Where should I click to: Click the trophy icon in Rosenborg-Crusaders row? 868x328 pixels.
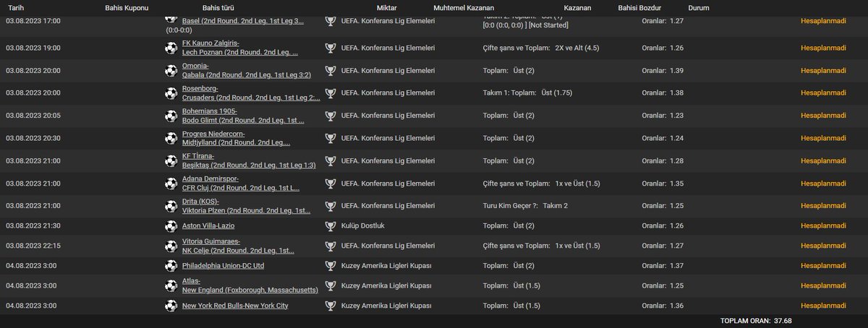coord(331,93)
